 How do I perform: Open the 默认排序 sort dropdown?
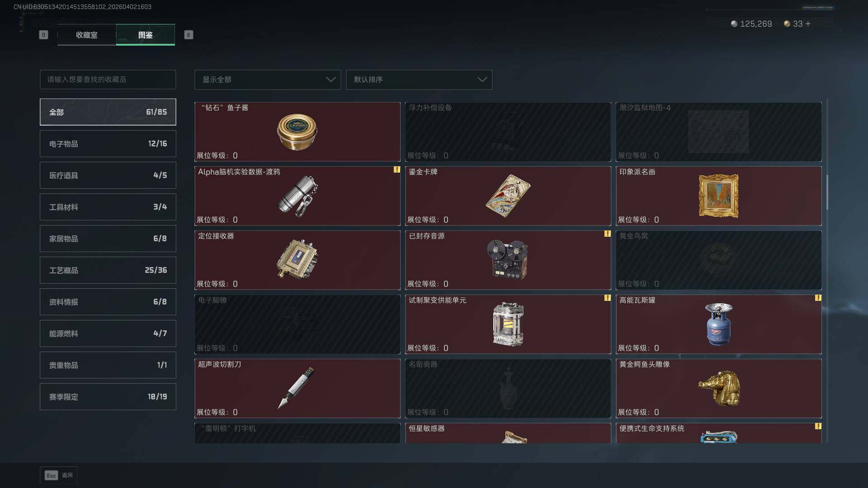[419, 80]
